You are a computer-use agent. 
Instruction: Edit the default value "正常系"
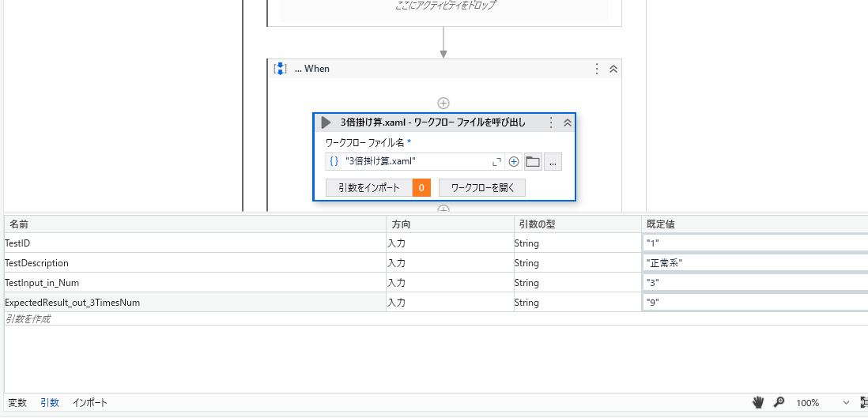[x=755, y=263]
